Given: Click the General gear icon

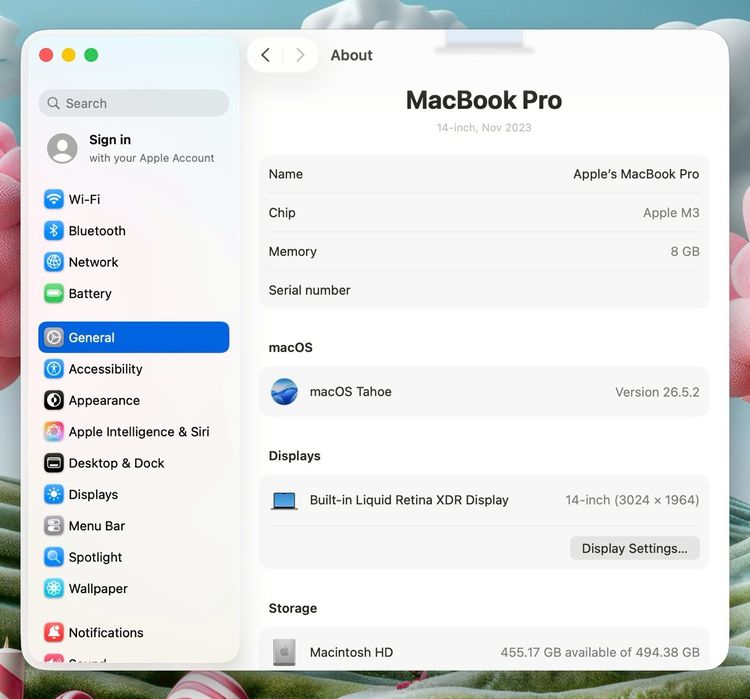Looking at the screenshot, I should (54, 337).
